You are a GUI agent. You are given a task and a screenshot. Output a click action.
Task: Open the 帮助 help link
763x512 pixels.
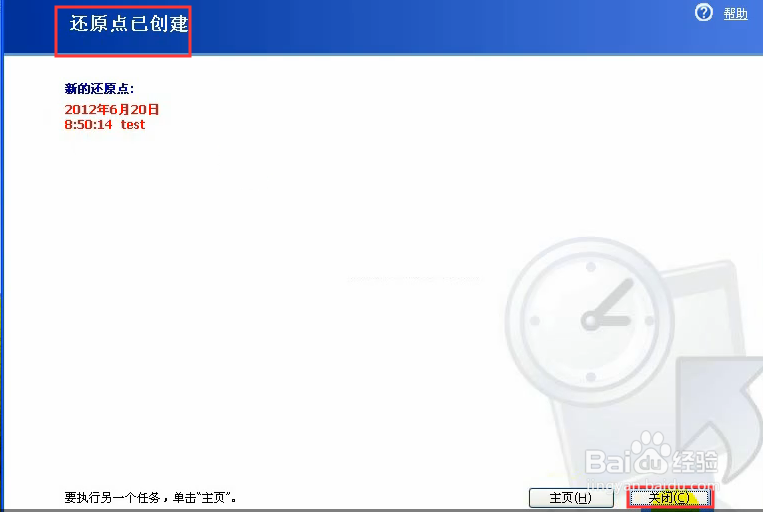tap(735, 14)
